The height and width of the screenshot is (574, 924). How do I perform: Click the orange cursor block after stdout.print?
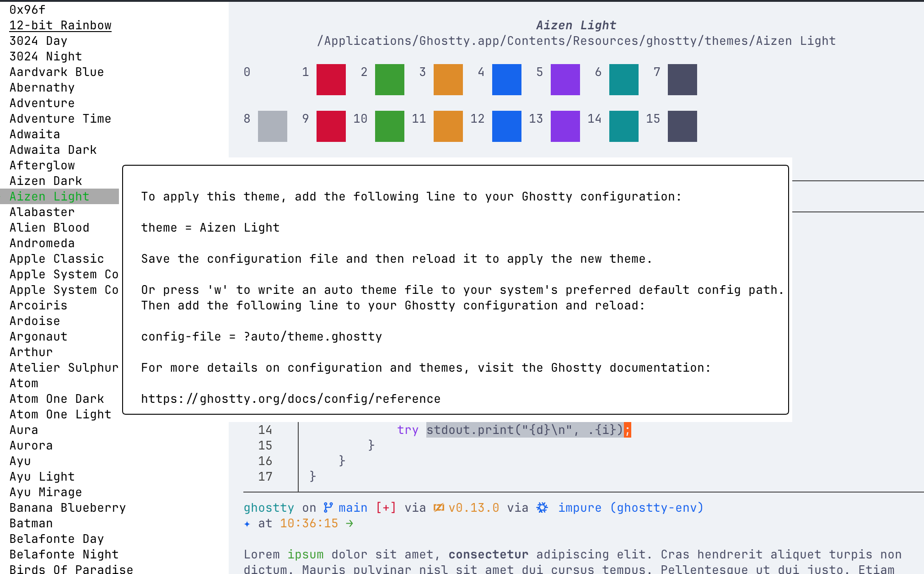[x=628, y=430]
